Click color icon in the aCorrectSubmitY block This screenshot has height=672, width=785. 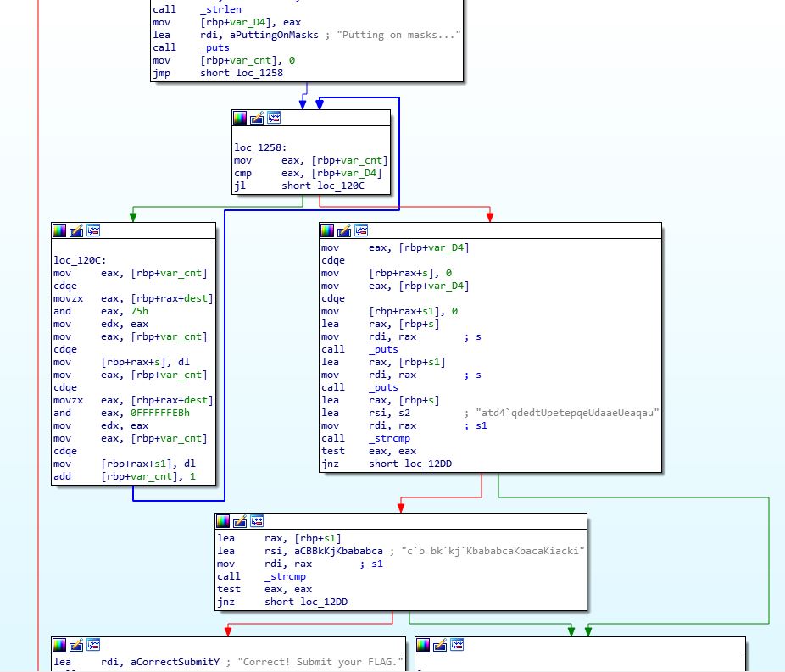click(59, 645)
